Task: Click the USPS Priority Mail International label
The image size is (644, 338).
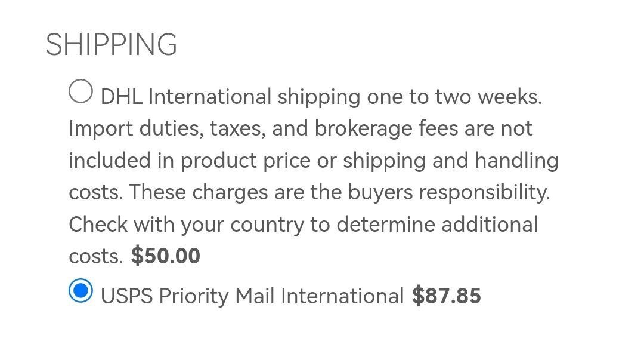Action: pos(252,296)
